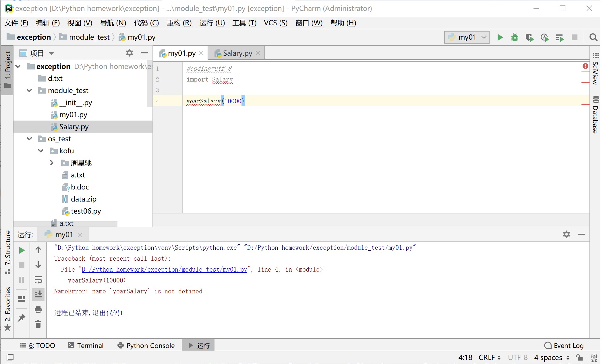Change indent setting 4 spaces
Image resolution: width=603 pixels, height=364 pixels.
click(552, 357)
